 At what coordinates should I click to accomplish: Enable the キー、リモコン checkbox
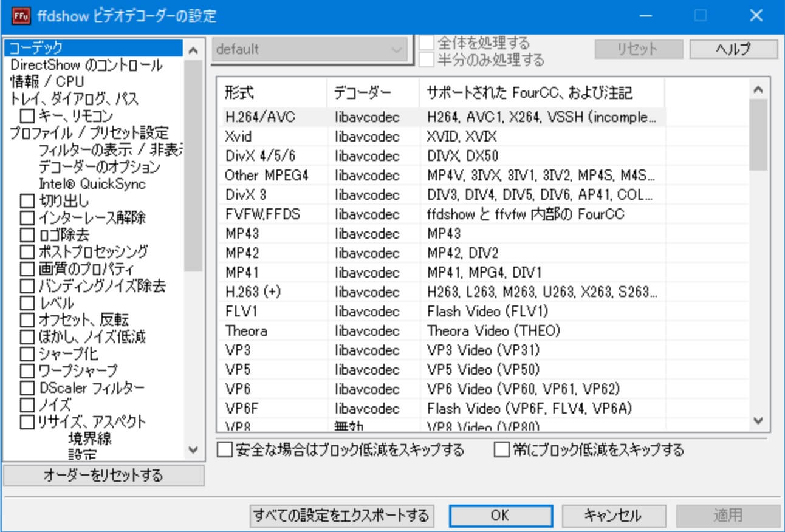click(x=28, y=115)
